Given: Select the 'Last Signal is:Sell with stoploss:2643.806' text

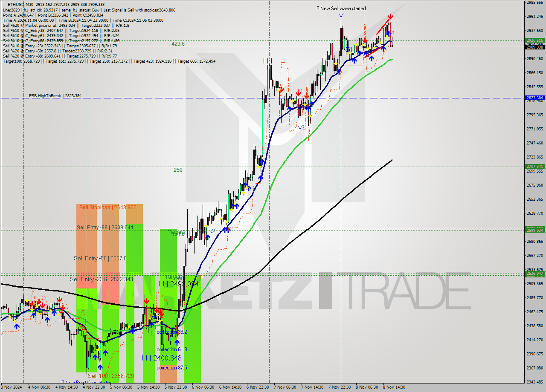Looking at the screenshot, I should coord(139,10).
